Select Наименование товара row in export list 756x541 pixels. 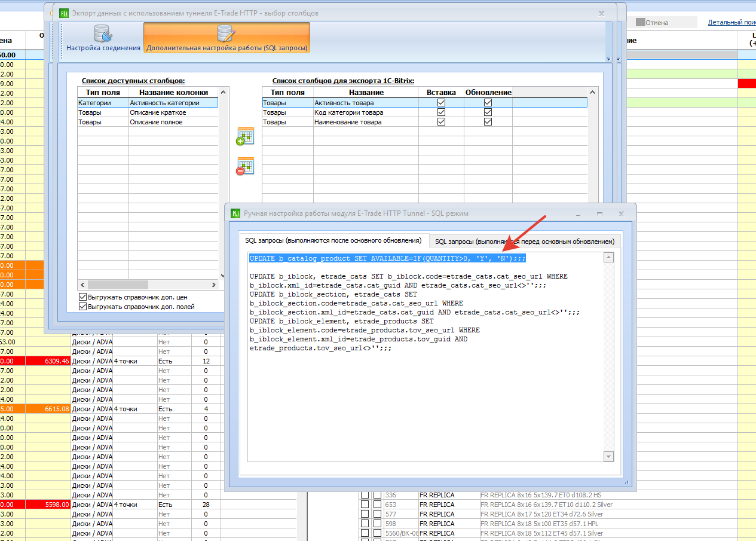click(x=424, y=122)
